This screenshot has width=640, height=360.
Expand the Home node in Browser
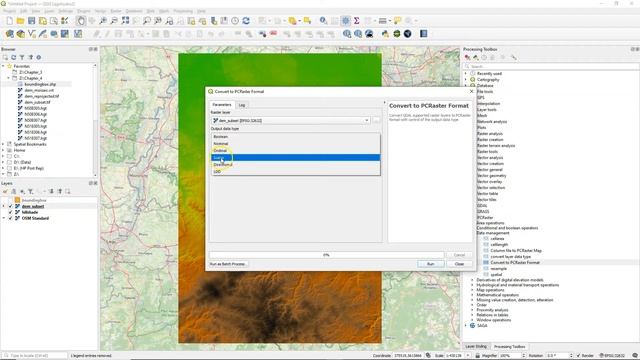(x=3, y=150)
